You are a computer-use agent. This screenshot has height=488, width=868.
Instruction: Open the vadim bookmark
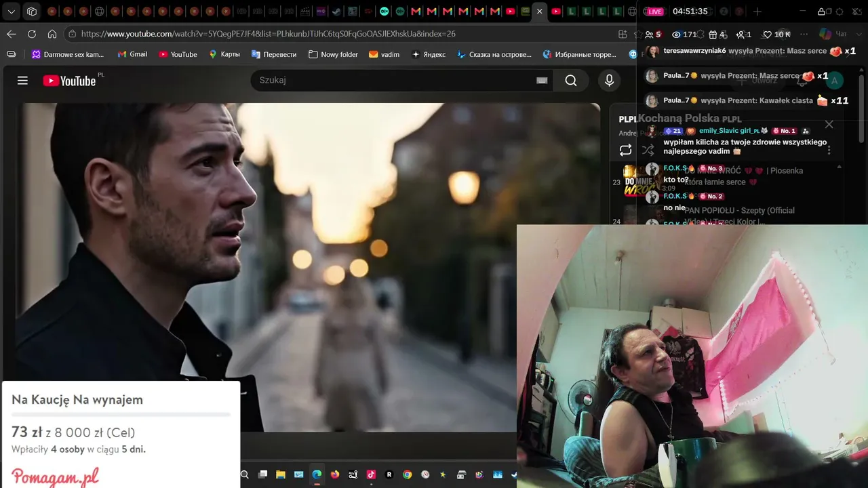click(x=384, y=54)
